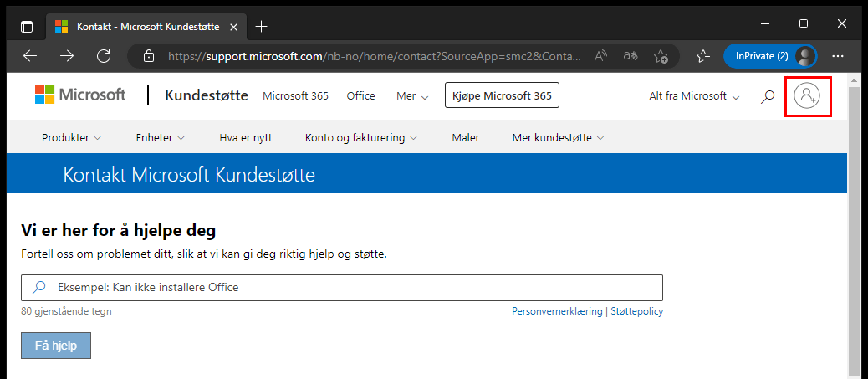Open the site search magnifier
Image resolution: width=868 pixels, height=379 pixels.
pyautogui.click(x=768, y=96)
